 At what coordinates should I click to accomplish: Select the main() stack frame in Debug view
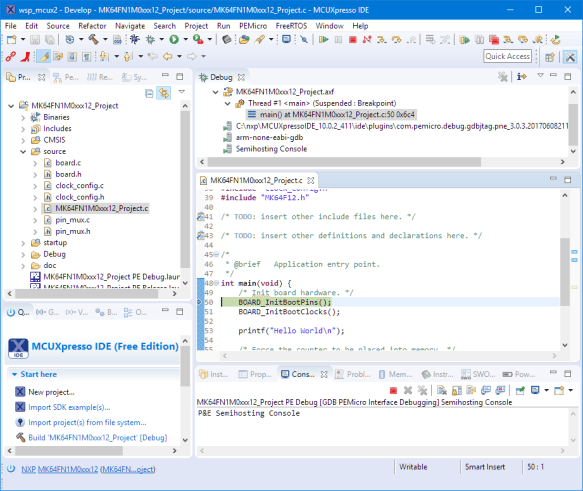click(331, 114)
